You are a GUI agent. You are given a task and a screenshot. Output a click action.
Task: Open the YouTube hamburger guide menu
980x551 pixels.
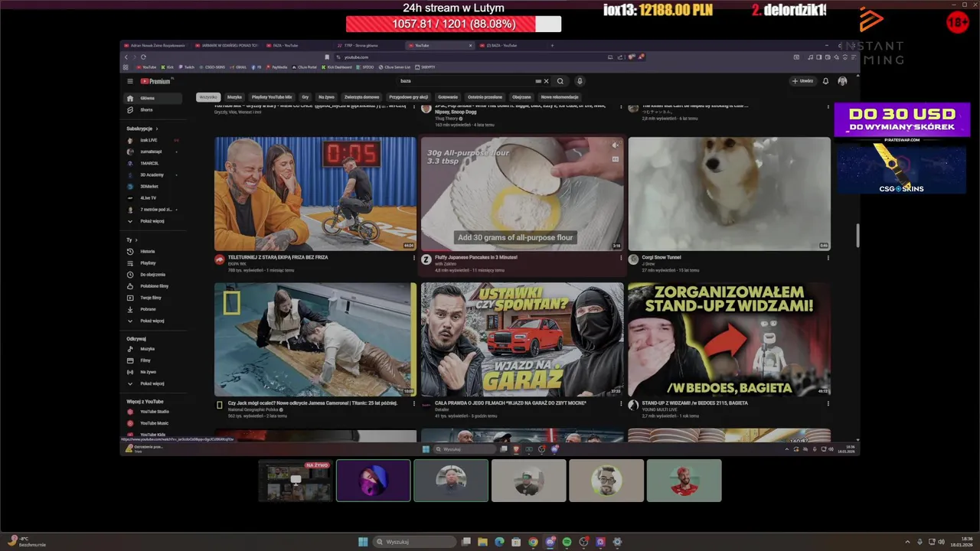[x=130, y=81]
